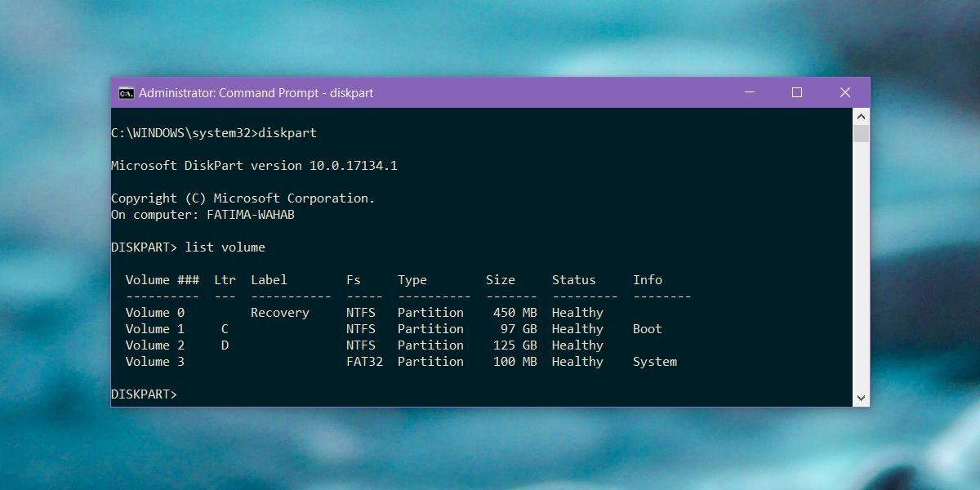Click 'Partition' type in Volume 2 row
The image size is (980, 490).
point(430,345)
